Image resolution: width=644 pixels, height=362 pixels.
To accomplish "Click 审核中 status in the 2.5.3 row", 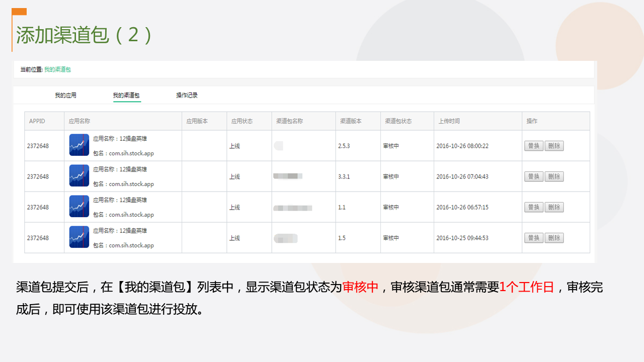I will pyautogui.click(x=391, y=146).
